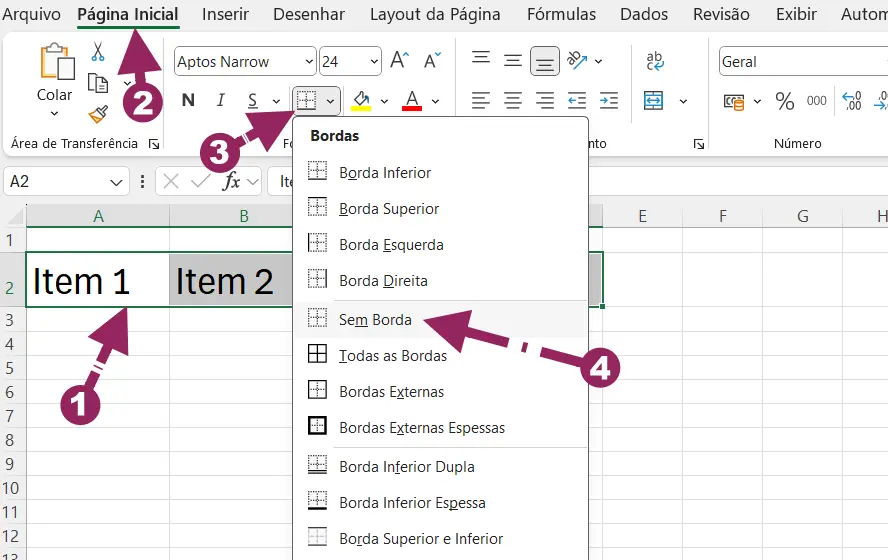Open the Exibir tab
Screen dimensions: 888x560
click(796, 14)
